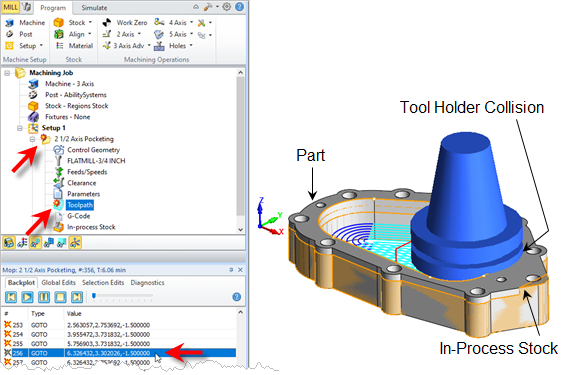Viewport: 570px width, 375px height.
Task: Switch to the Diagnostics tab
Action: (x=147, y=283)
